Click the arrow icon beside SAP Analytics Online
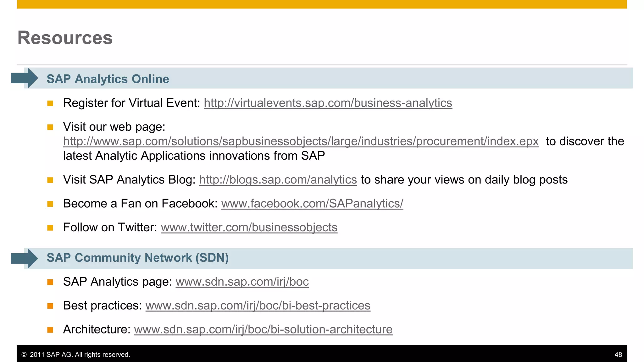This screenshot has height=362, width=644. (x=25, y=78)
